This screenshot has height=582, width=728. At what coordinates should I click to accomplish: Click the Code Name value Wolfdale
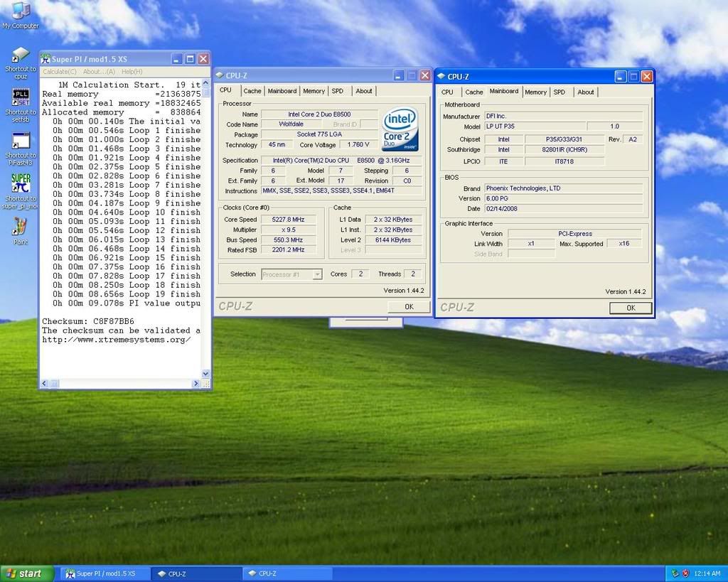tap(291, 124)
